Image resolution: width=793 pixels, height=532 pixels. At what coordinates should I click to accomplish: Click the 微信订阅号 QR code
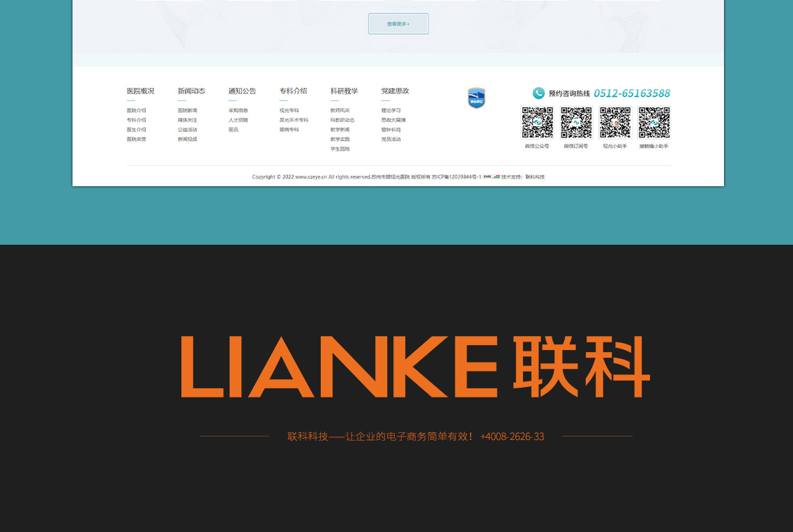tap(576, 123)
